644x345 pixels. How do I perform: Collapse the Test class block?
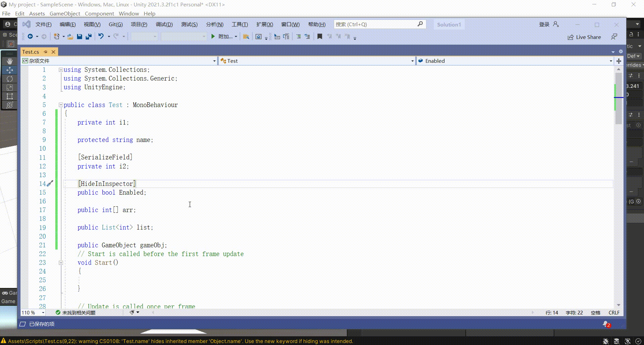coord(61,105)
